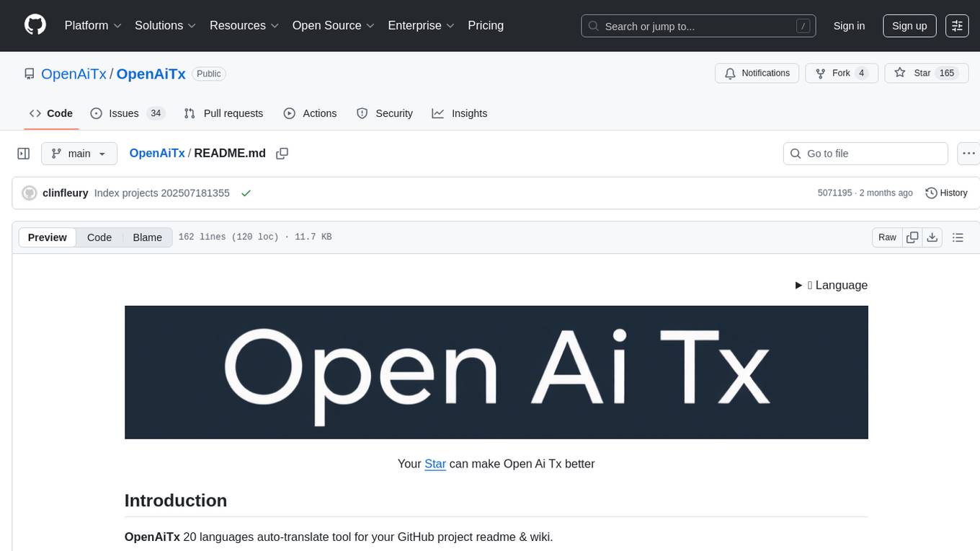Open the main branch selector dropdown

(79, 154)
